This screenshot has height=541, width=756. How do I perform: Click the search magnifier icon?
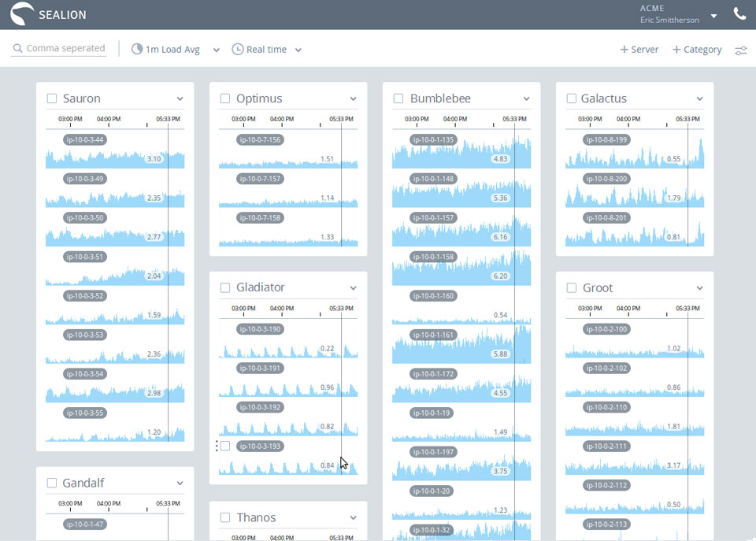pos(17,49)
